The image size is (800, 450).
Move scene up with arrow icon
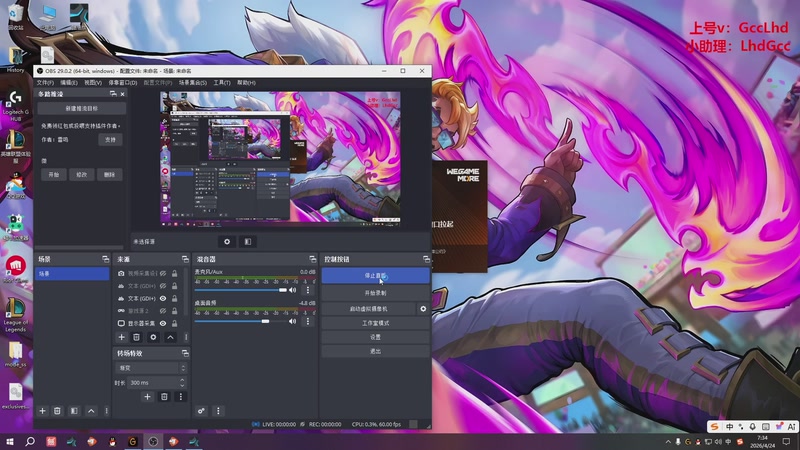coord(91,411)
